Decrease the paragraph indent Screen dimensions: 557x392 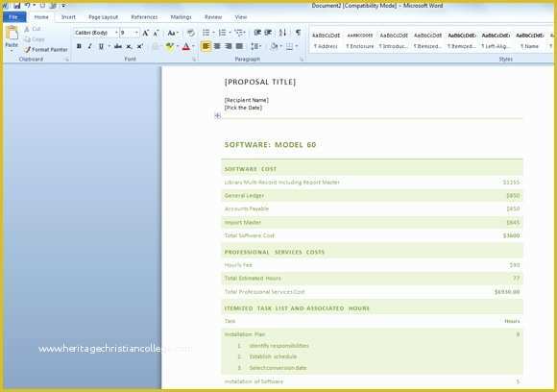(x=257, y=33)
